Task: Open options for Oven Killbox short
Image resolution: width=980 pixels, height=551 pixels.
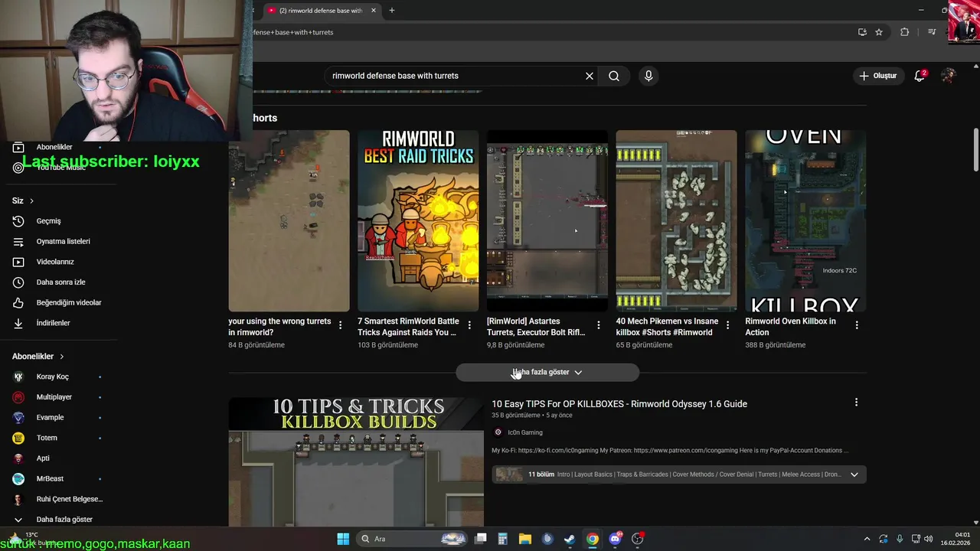Action: [857, 325]
